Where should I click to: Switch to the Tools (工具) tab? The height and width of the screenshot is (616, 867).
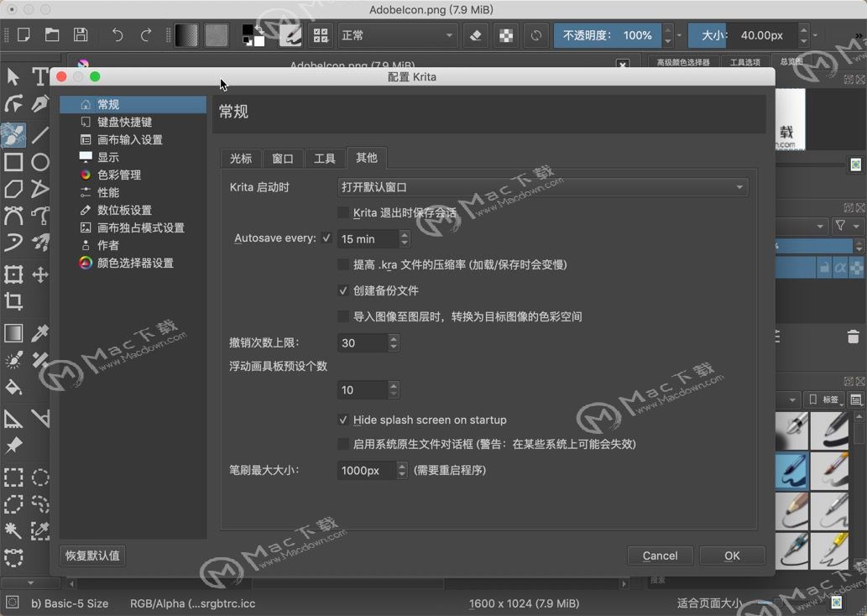pyautogui.click(x=325, y=159)
